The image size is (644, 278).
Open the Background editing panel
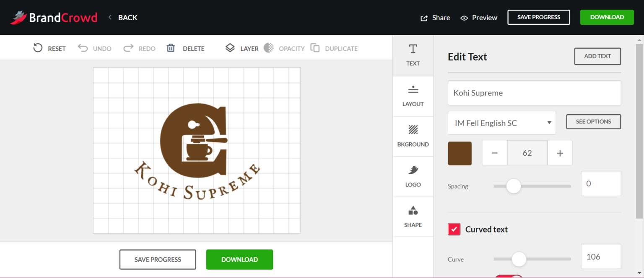(x=413, y=136)
